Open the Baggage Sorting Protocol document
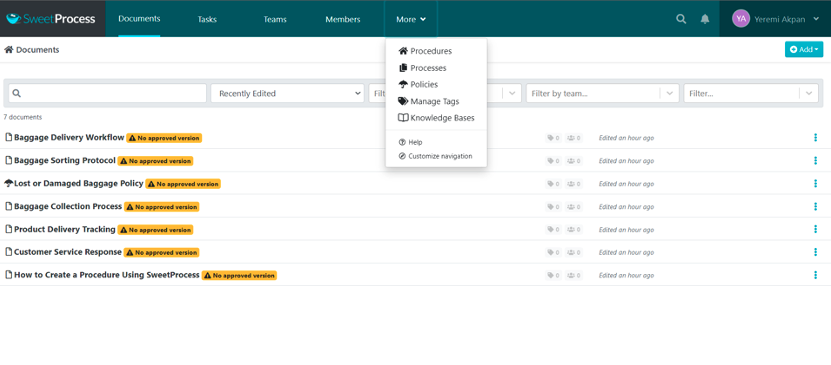 [65, 160]
